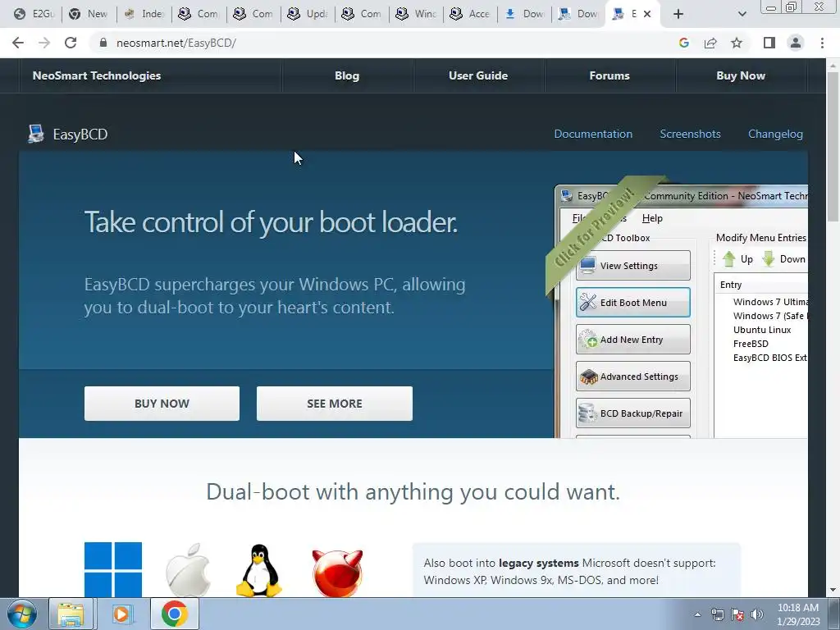Screen dimensions: 840x630
Task: Click the Help menu in the preview image
Action: click(x=652, y=218)
